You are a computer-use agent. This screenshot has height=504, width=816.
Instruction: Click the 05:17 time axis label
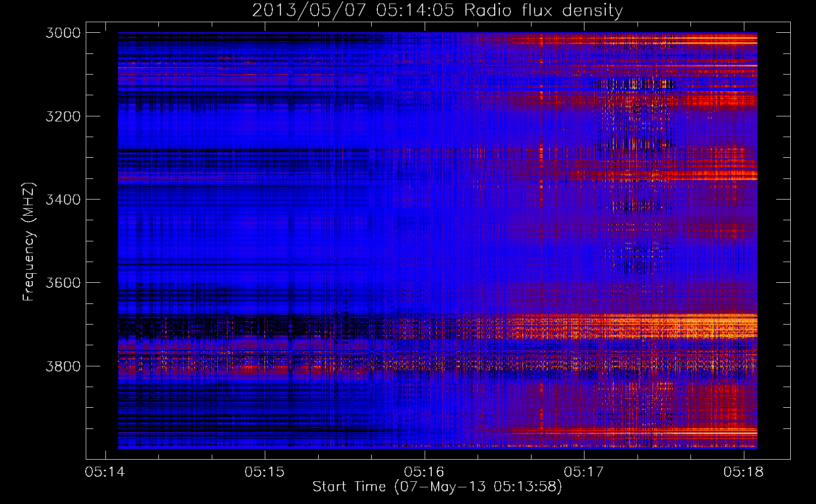tap(584, 472)
